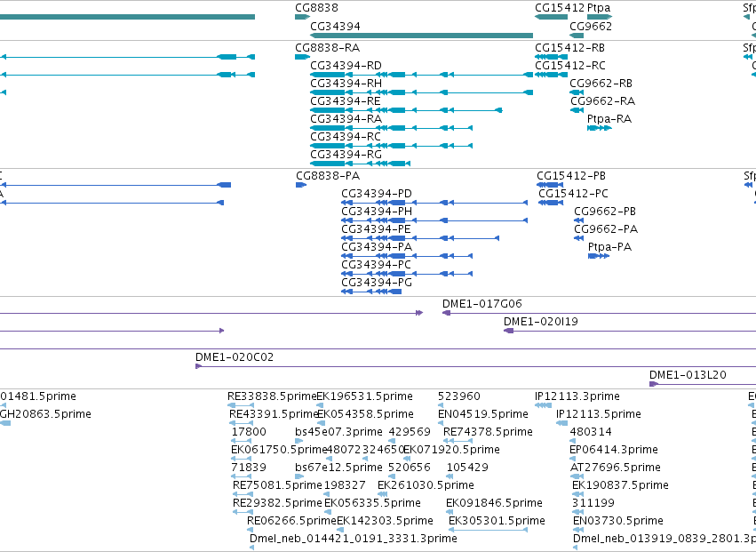Select transcript CG34394-RE label

tap(346, 101)
